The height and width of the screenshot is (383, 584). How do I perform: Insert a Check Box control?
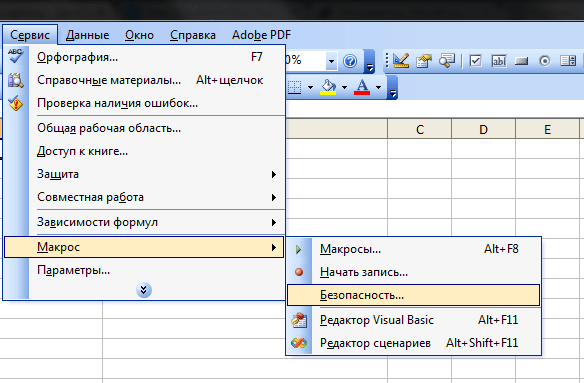click(x=476, y=61)
